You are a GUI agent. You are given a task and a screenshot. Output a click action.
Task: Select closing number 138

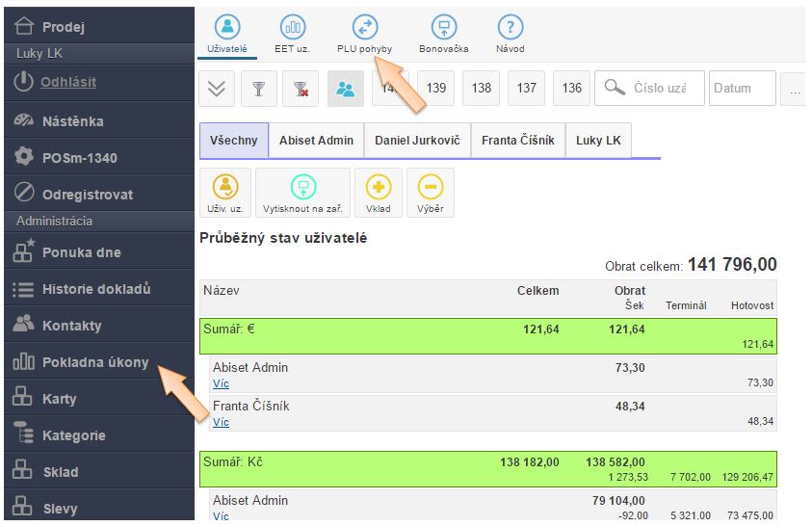pyautogui.click(x=482, y=89)
